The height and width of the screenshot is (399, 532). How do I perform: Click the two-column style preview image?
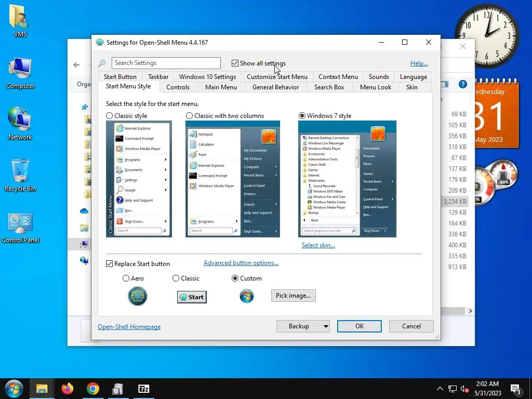pyautogui.click(x=233, y=179)
